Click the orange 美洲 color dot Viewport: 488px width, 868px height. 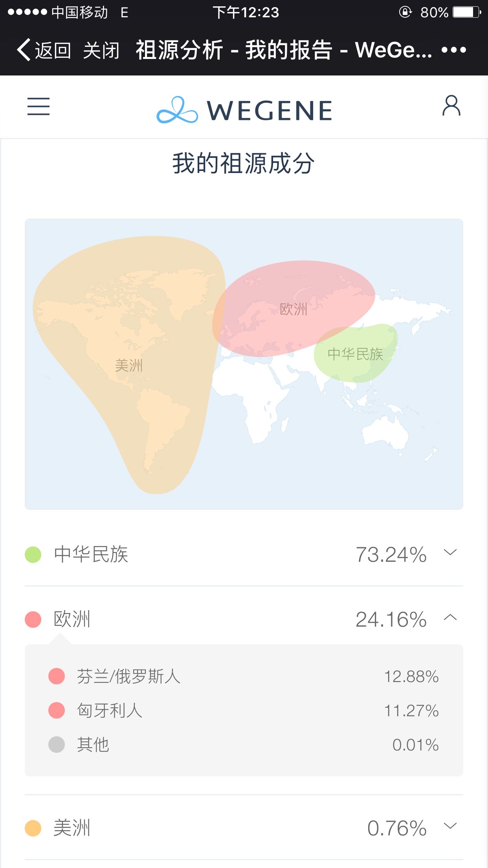(x=33, y=828)
